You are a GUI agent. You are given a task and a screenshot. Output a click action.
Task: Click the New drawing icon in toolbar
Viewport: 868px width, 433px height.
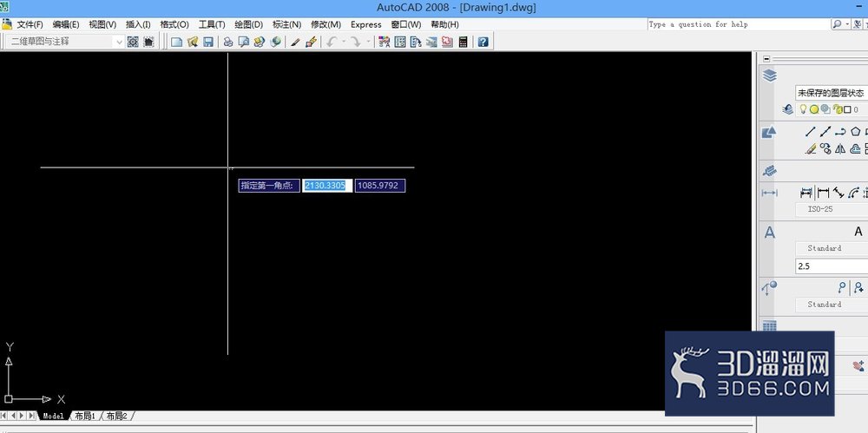click(176, 42)
